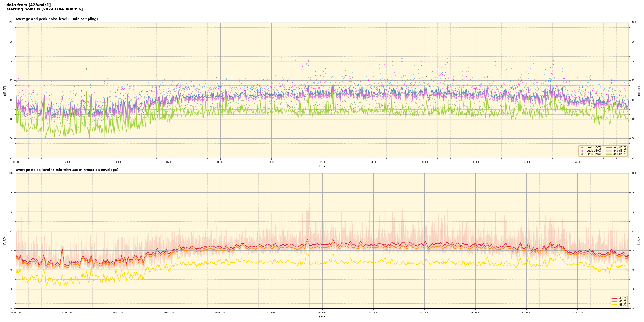Click the peak dB(A) legend marker

(582, 154)
